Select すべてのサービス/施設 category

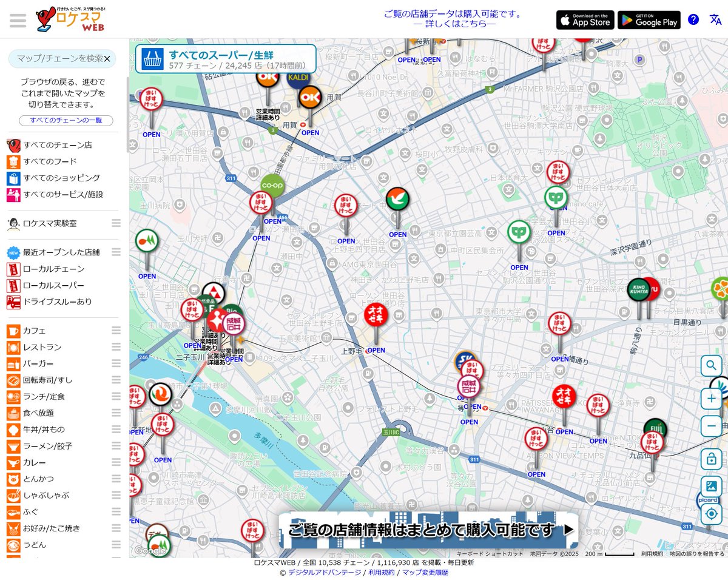coord(55,194)
